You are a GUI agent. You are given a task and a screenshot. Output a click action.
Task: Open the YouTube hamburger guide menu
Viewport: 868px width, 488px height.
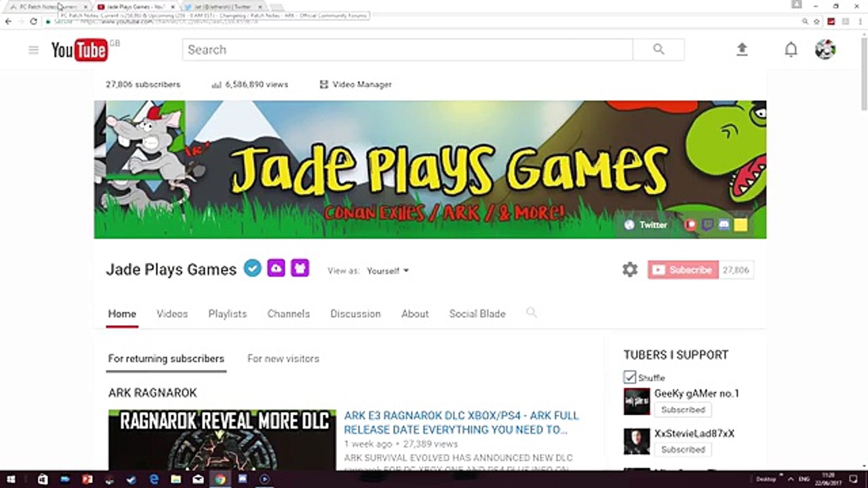[x=33, y=50]
